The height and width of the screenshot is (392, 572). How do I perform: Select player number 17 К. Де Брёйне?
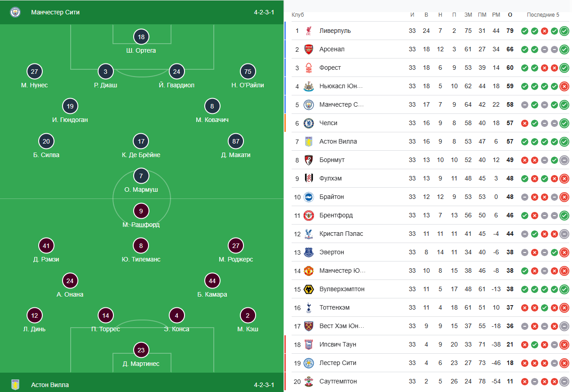(141, 141)
